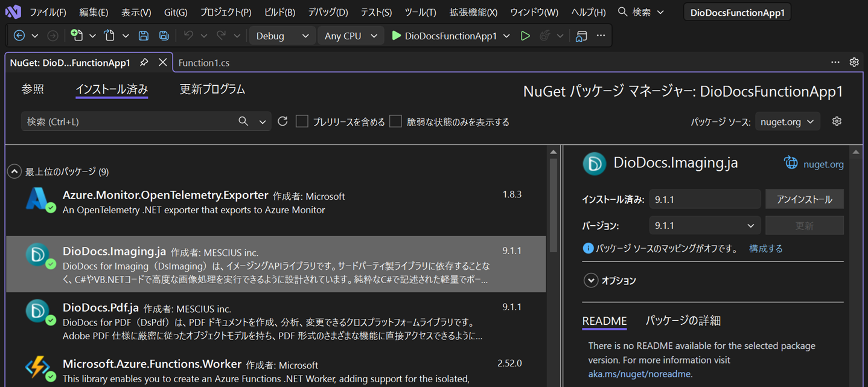The height and width of the screenshot is (387, 868).
Task: Click the Open File toolbar icon
Action: (x=109, y=36)
